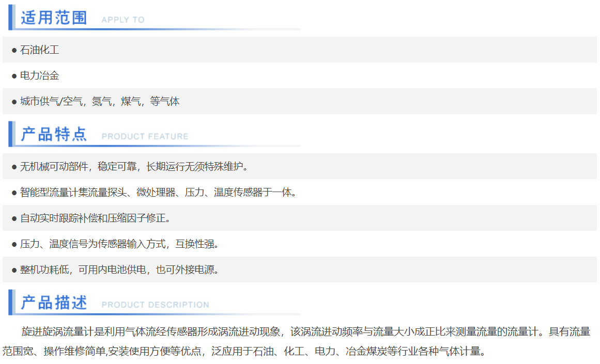This screenshot has height=364, width=600.
Task: Click the 自动实时跟踪补偿 feature line
Action: coord(95,218)
